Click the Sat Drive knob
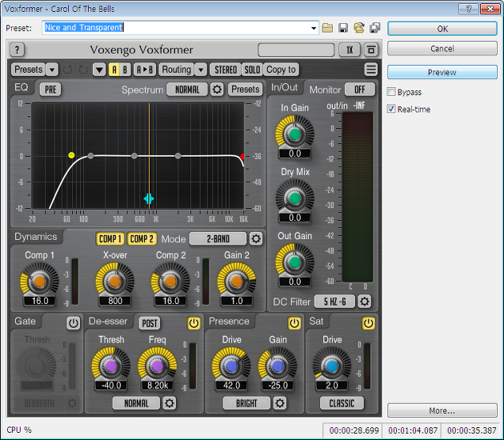 (332, 366)
